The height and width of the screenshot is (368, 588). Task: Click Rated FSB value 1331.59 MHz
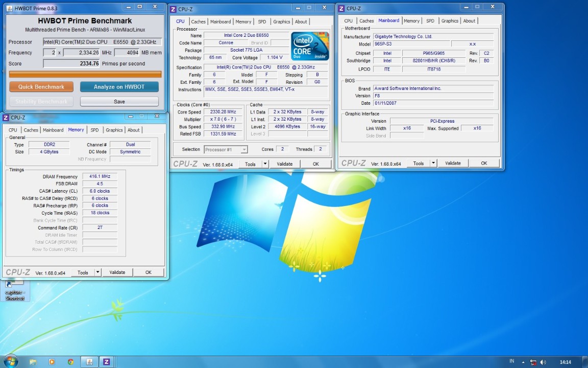click(x=223, y=134)
